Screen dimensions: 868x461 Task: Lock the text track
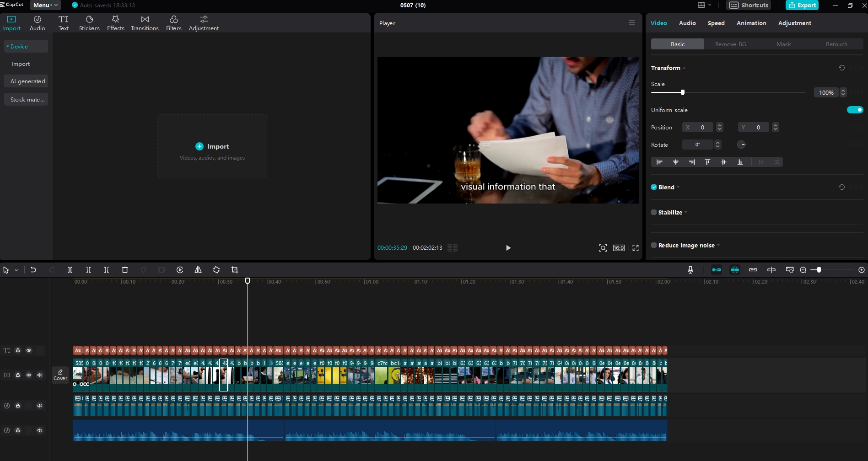click(18, 350)
